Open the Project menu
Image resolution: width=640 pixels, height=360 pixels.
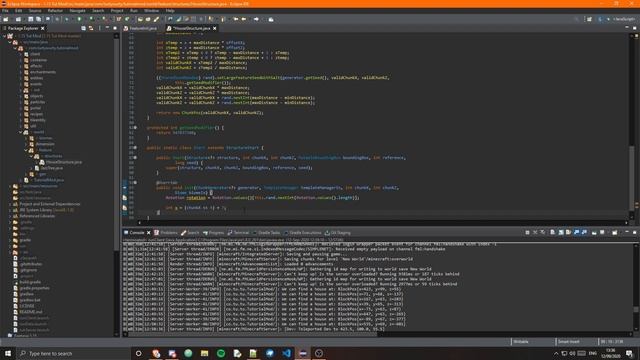point(117,11)
